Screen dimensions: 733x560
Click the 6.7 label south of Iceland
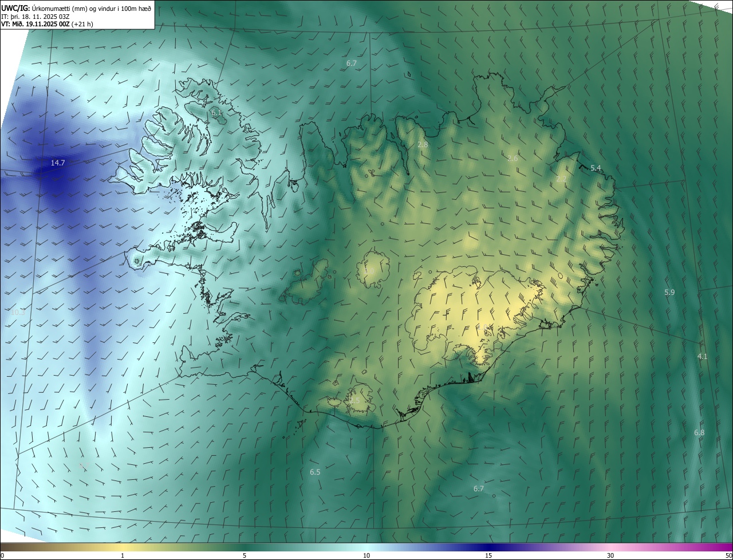479,489
